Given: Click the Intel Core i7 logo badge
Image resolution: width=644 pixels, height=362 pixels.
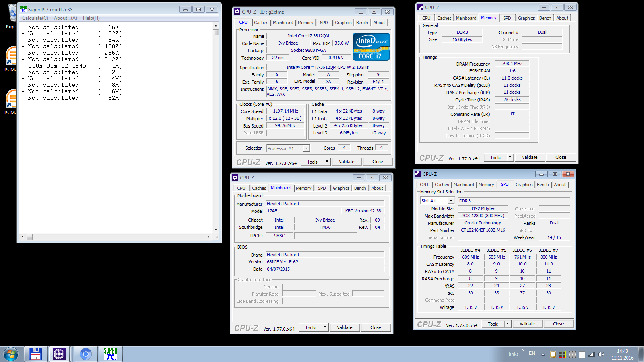Looking at the screenshot, I should point(371,47).
